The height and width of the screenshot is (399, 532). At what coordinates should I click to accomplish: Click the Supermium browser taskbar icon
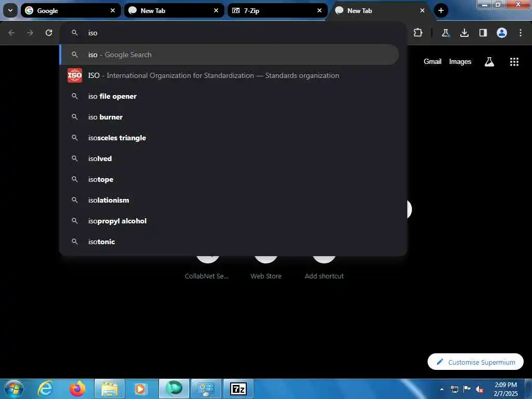click(x=174, y=389)
